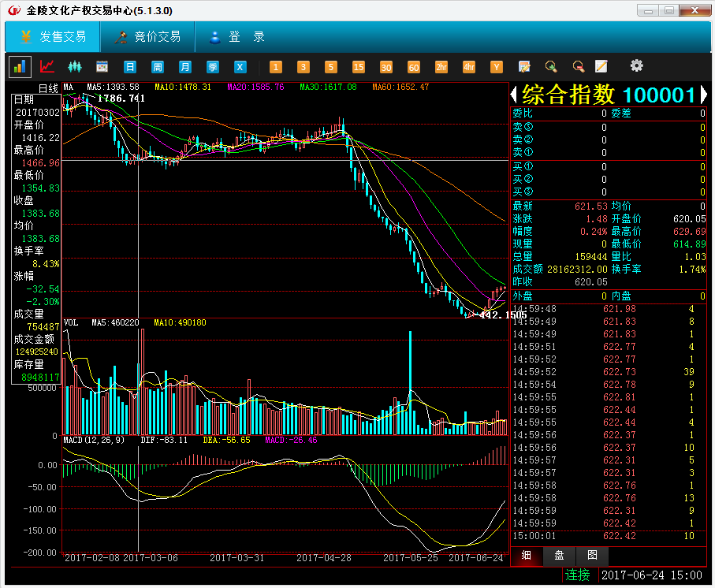The width and height of the screenshot is (715, 588).
Task: Click the 成交额 value 28162312.00
Action: click(x=577, y=269)
